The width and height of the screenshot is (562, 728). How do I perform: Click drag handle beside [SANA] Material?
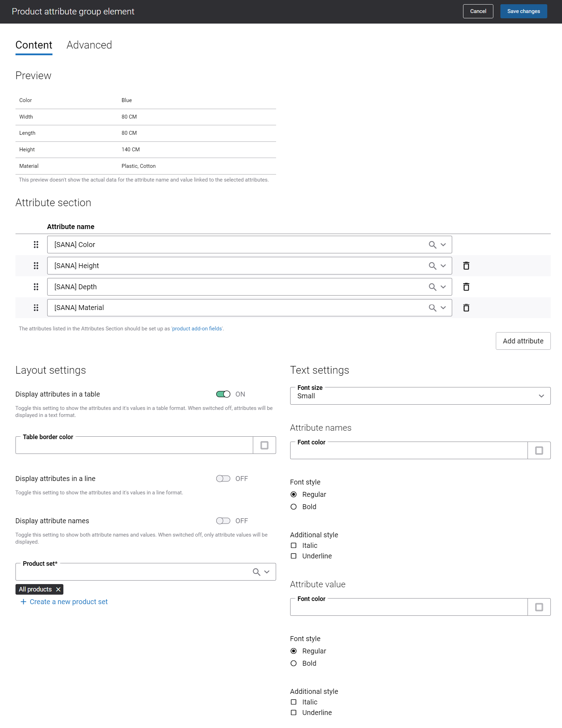pos(36,308)
